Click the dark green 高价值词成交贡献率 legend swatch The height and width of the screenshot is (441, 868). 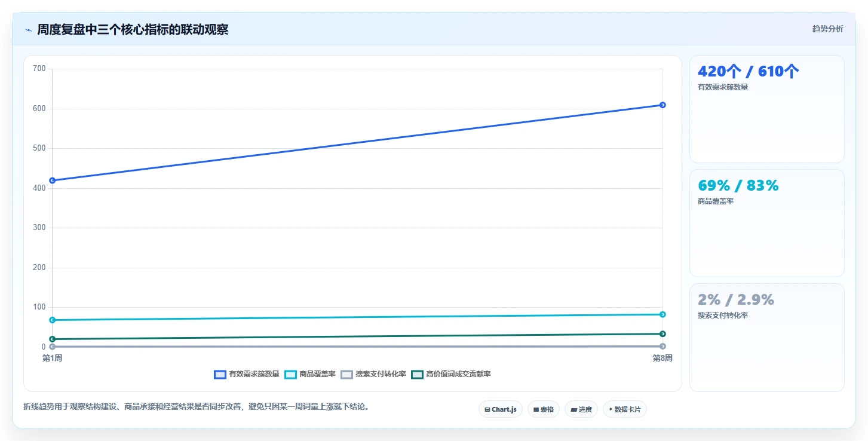[417, 374]
